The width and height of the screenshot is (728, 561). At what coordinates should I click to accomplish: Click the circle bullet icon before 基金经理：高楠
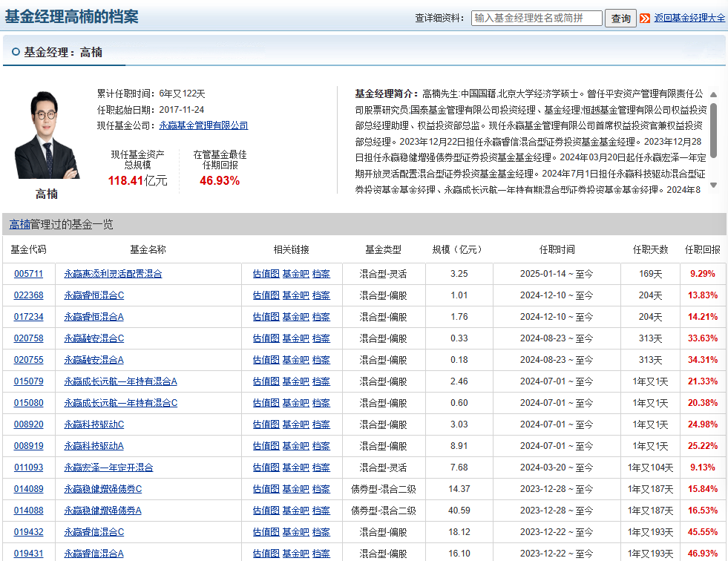pos(16,52)
